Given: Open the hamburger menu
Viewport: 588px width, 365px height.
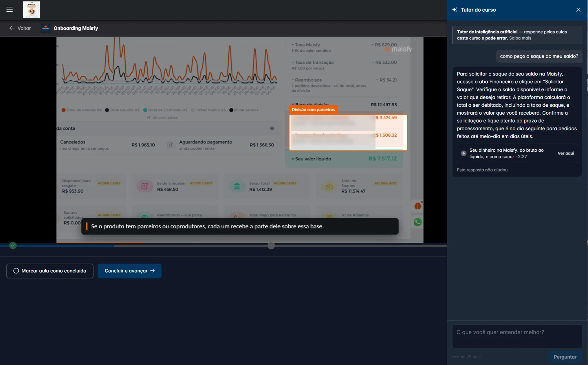Looking at the screenshot, I should point(9,10).
